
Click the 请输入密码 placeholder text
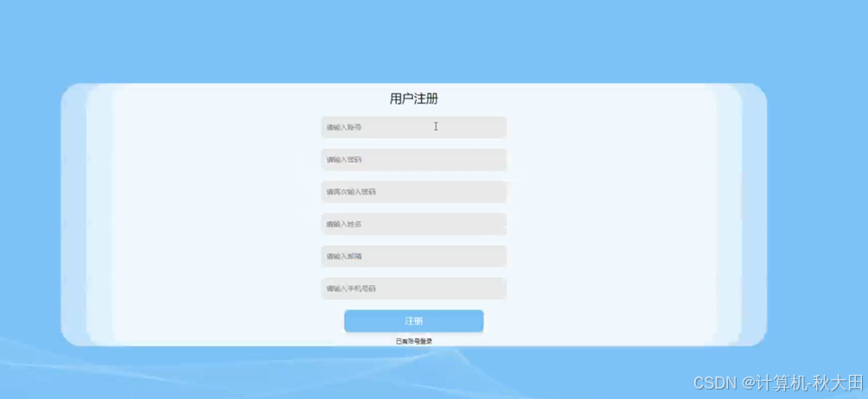(344, 160)
